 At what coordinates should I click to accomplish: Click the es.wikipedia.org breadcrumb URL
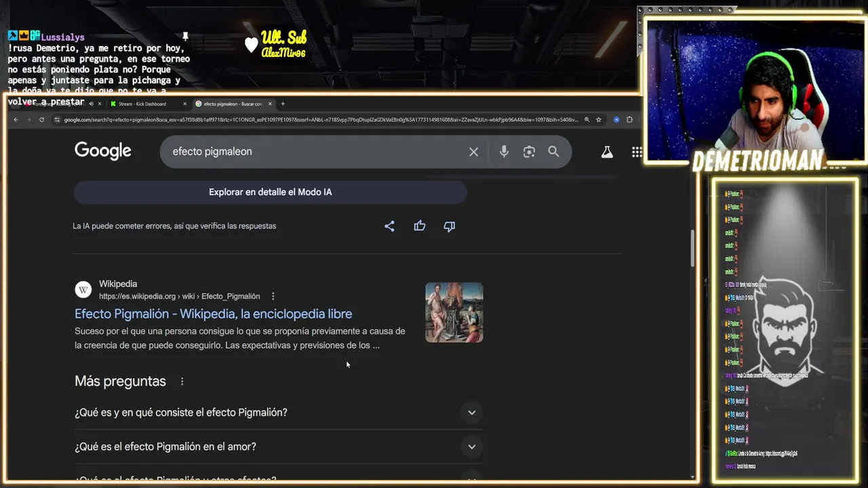(x=179, y=296)
